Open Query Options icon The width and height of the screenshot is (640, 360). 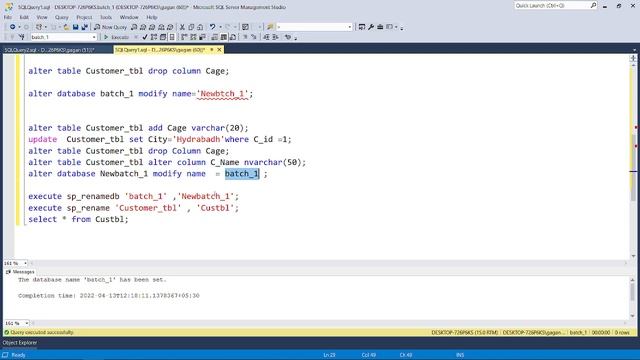coord(163,37)
